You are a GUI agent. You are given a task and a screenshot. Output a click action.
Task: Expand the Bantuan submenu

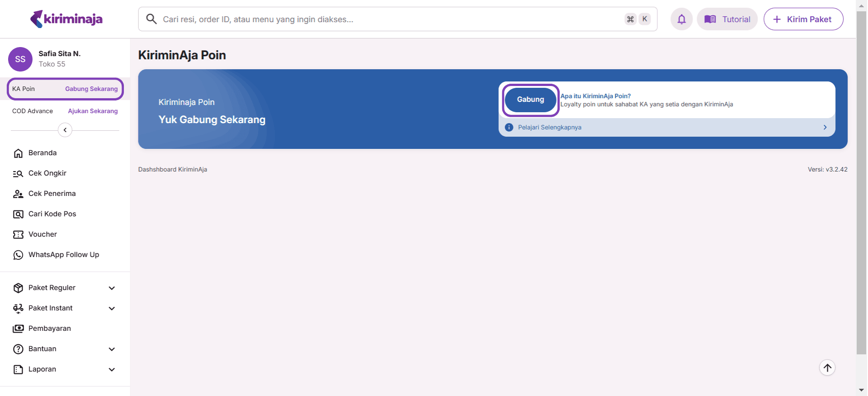coord(112,349)
